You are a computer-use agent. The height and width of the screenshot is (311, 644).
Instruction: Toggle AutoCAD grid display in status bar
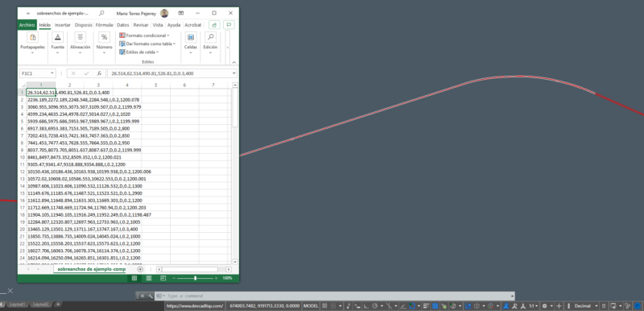click(325, 306)
